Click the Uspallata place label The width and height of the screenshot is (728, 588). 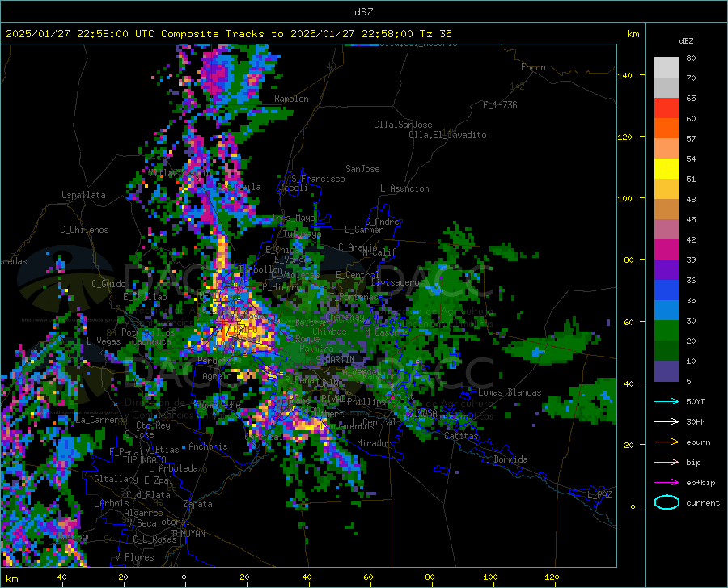tap(83, 196)
